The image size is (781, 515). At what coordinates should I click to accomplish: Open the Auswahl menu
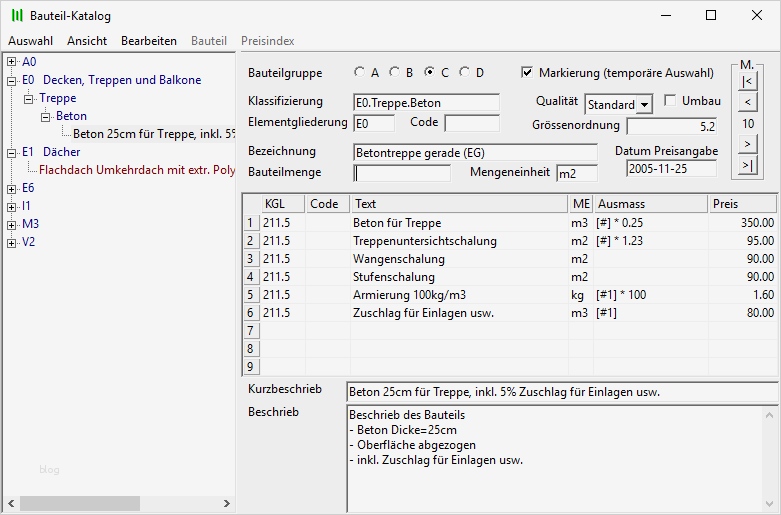[x=30, y=41]
